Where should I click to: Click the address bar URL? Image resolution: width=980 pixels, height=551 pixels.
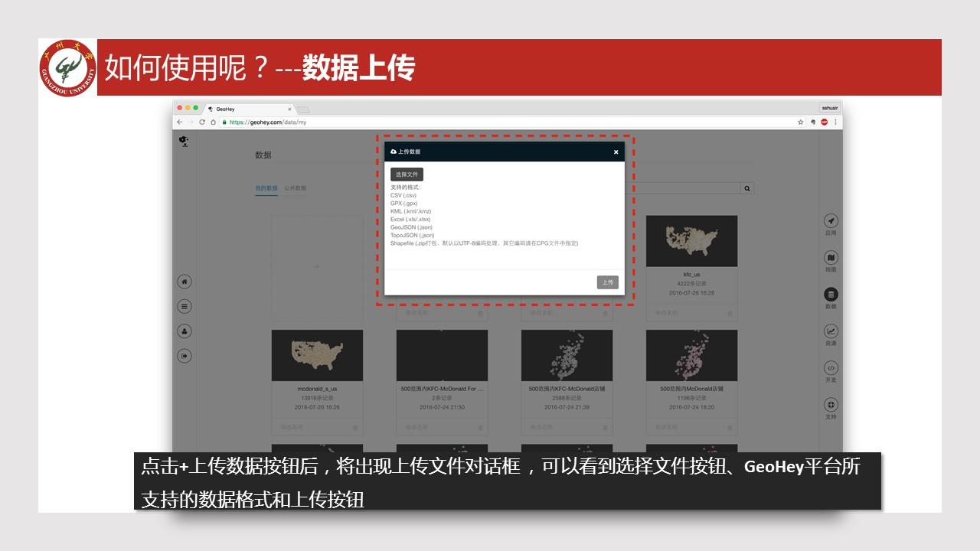coord(268,122)
